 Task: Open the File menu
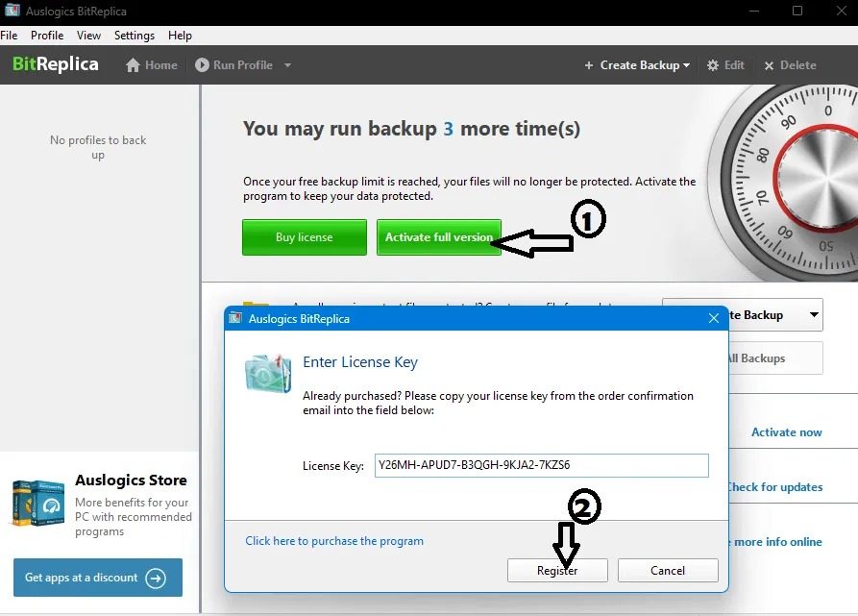10,36
